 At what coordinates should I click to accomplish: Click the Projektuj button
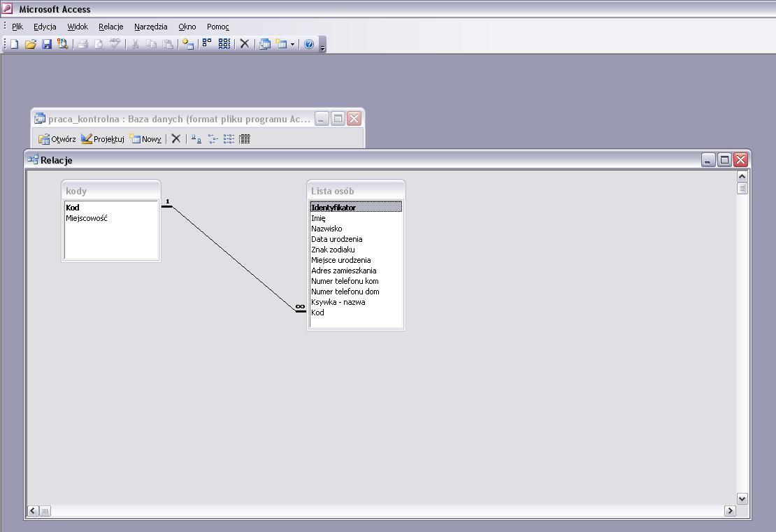pos(103,139)
